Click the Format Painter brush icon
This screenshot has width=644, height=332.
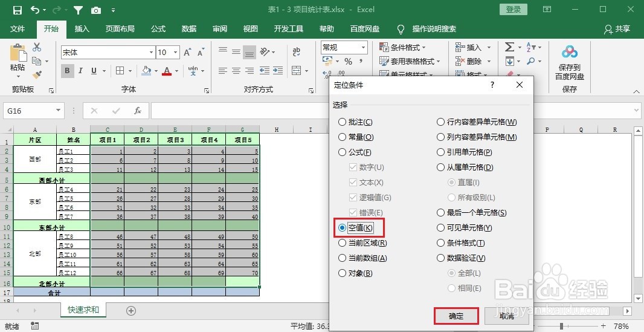[37, 75]
